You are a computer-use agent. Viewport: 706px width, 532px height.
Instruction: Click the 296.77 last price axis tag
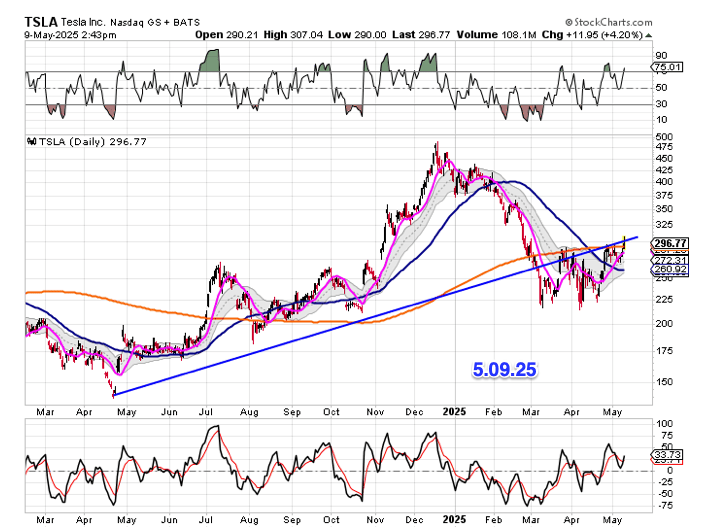(x=667, y=243)
